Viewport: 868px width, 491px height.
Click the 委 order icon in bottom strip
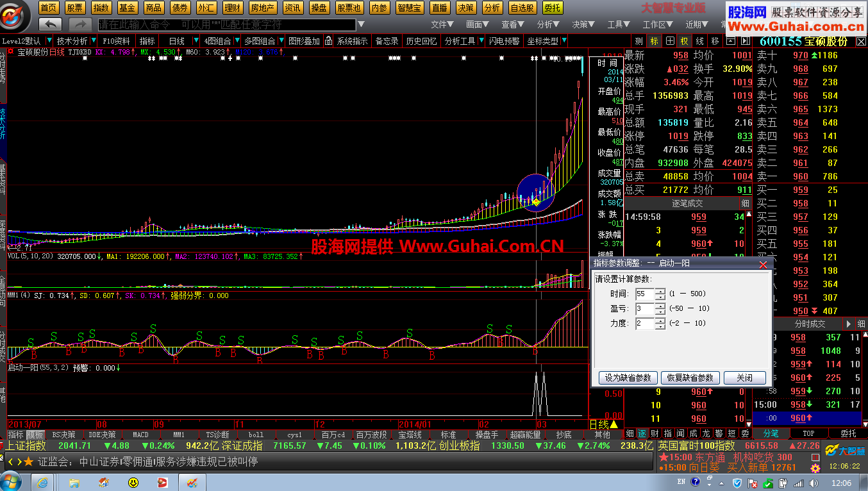(744, 434)
